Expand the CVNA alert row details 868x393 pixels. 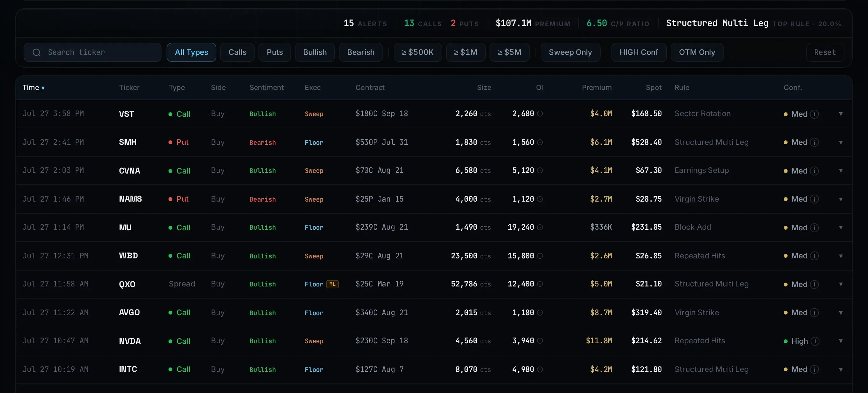click(x=841, y=171)
